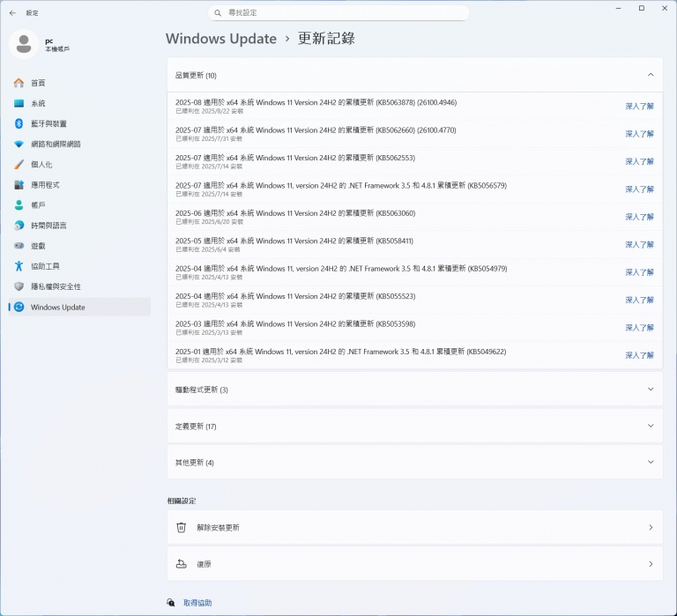Click the 相關設定 heading
Image resolution: width=677 pixels, height=616 pixels.
pyautogui.click(x=182, y=501)
